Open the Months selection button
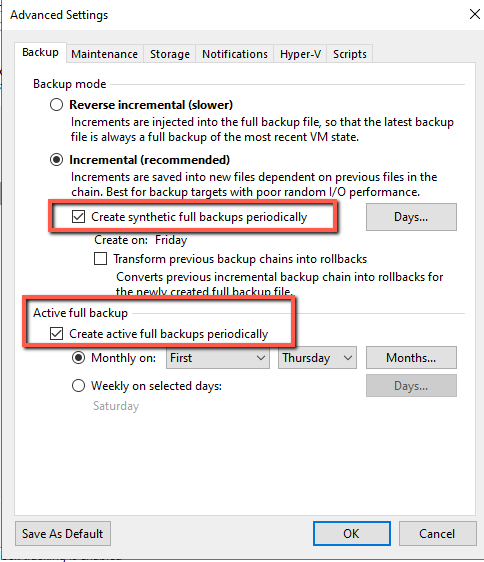Screen dimensions: 484x562 [x=411, y=358]
